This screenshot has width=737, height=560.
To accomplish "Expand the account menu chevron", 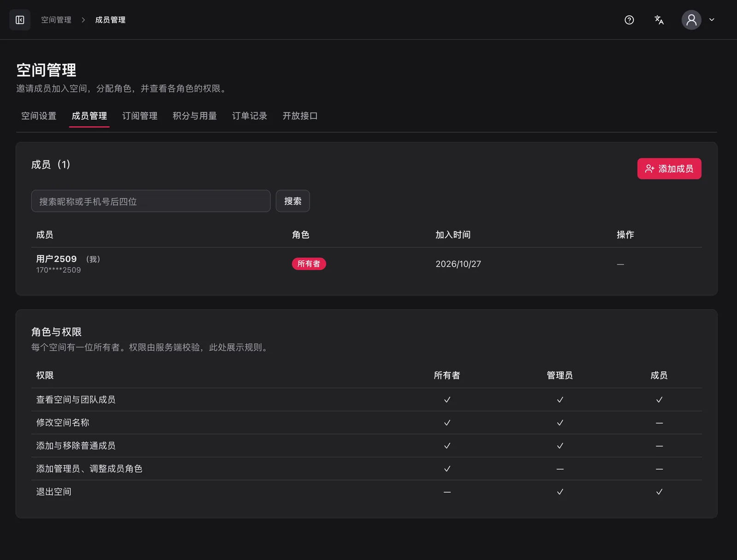I will coord(712,20).
